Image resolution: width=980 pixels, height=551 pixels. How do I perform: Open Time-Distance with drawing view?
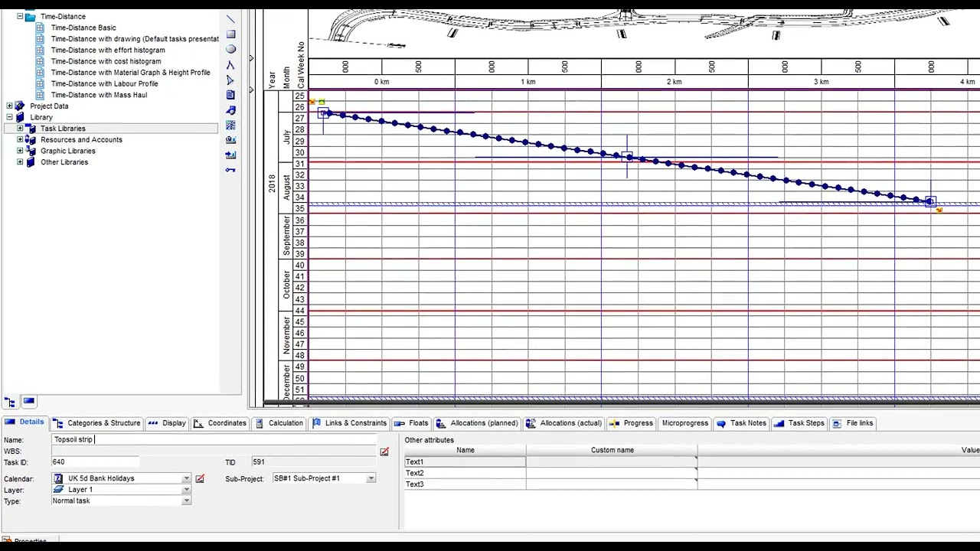point(135,39)
